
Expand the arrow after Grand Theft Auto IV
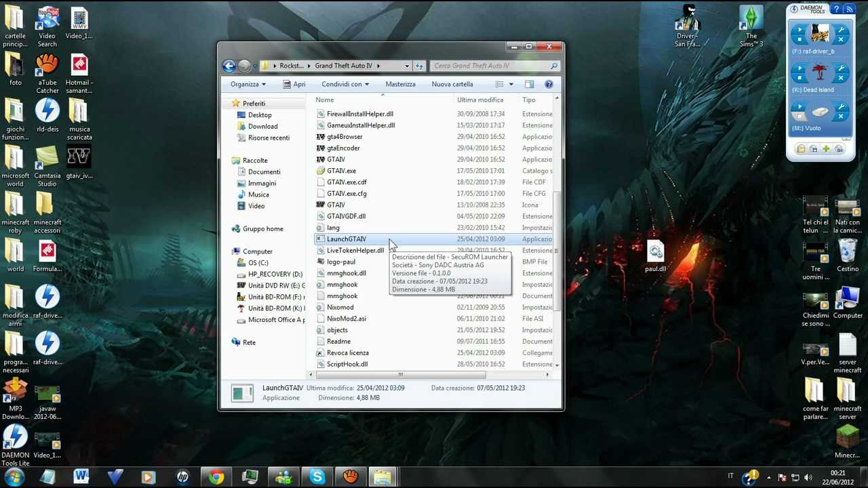(x=378, y=66)
